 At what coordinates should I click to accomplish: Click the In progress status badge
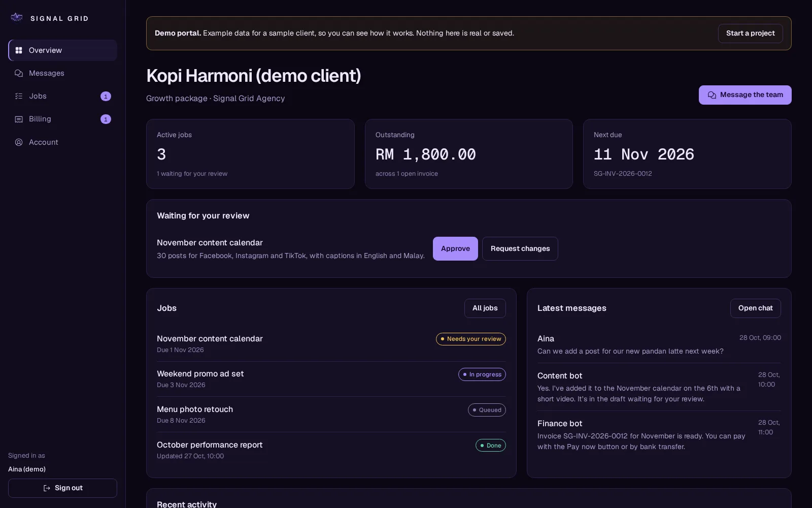[x=482, y=374]
